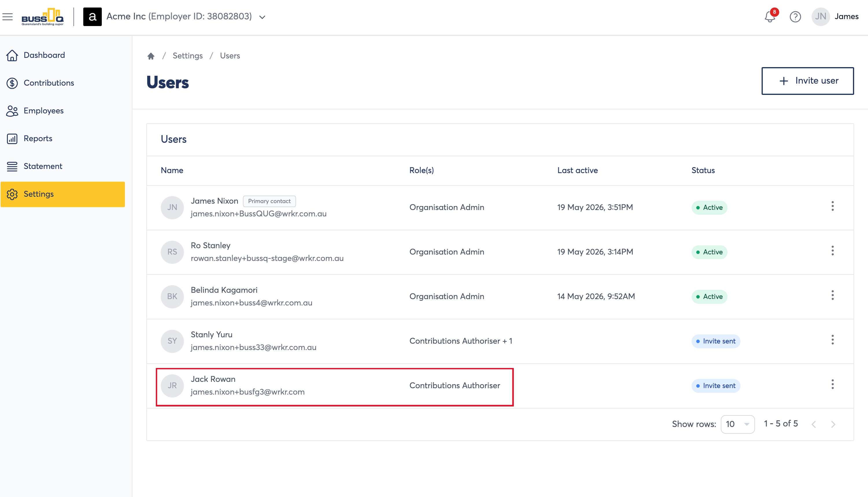Screen dimensions: 868x497
Task: Click email james.nixon+busfg3@wrkr.com
Action: tap(248, 392)
